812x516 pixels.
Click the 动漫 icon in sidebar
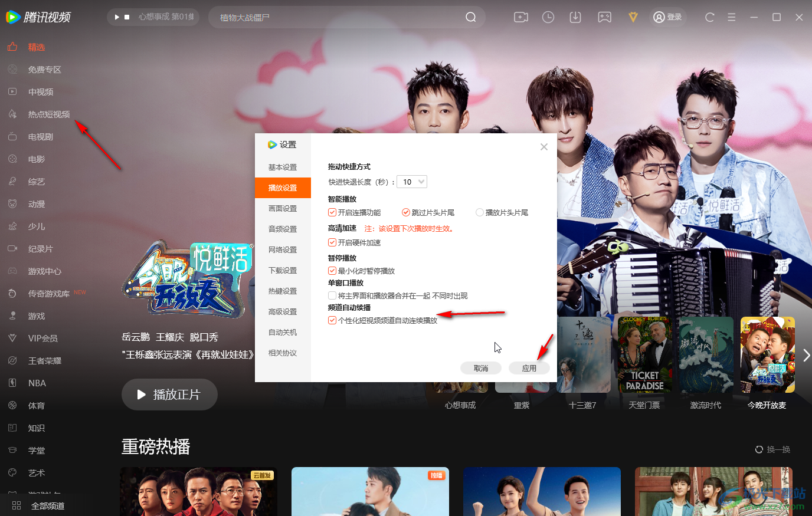pyautogui.click(x=12, y=204)
